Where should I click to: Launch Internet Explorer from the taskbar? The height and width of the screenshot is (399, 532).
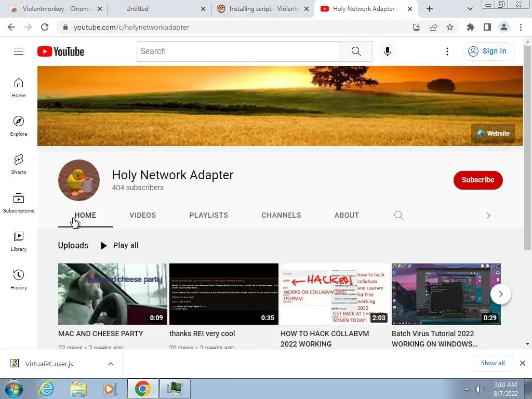(46, 389)
